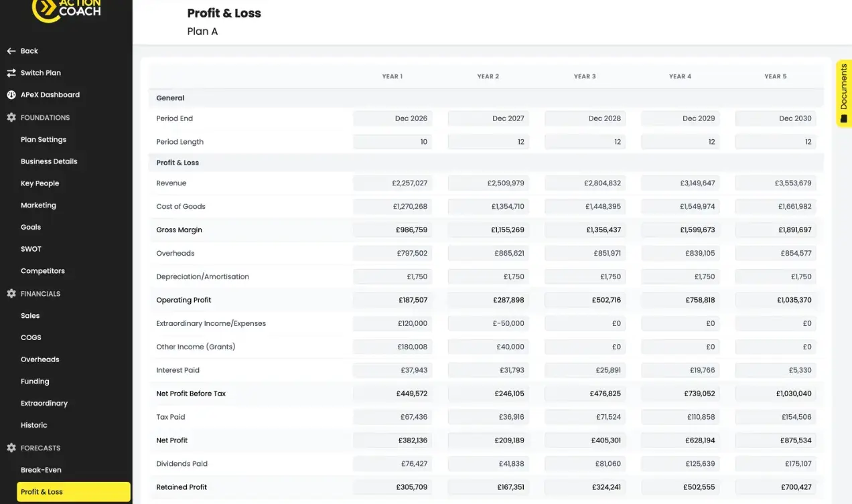
Task: Open Business Details page
Action: [49, 161]
